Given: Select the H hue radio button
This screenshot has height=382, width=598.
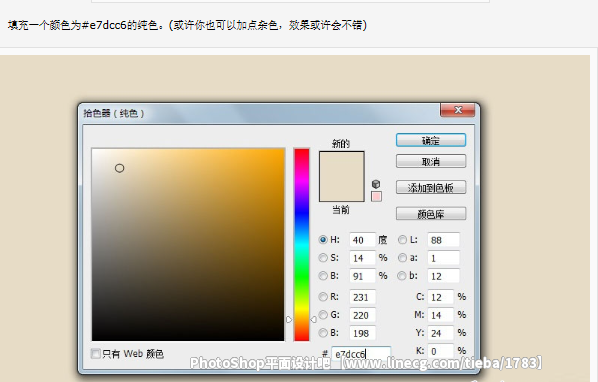Looking at the screenshot, I should [323, 240].
